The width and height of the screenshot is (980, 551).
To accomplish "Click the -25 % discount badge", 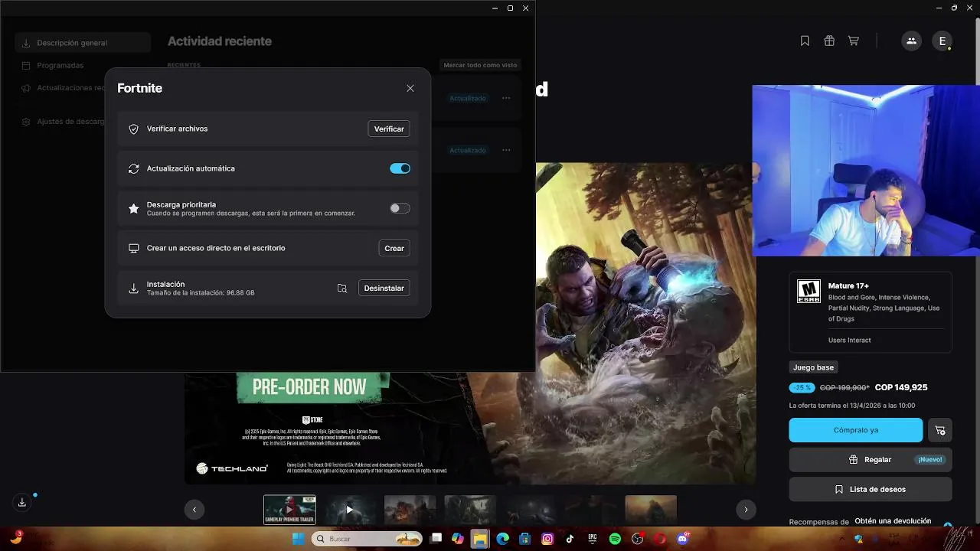I will [802, 388].
